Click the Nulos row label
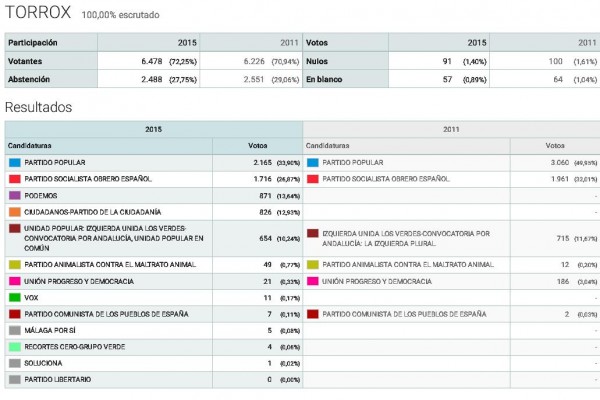The height and width of the screenshot is (400, 600). pos(317,61)
